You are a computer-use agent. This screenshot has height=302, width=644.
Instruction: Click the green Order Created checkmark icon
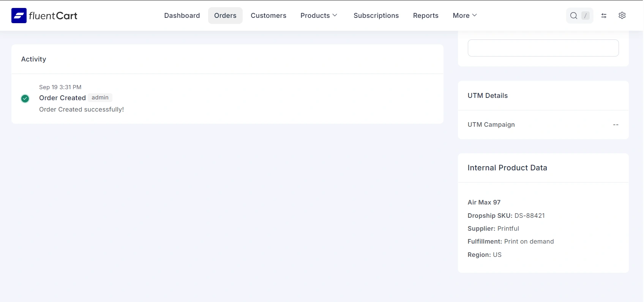pyautogui.click(x=25, y=99)
